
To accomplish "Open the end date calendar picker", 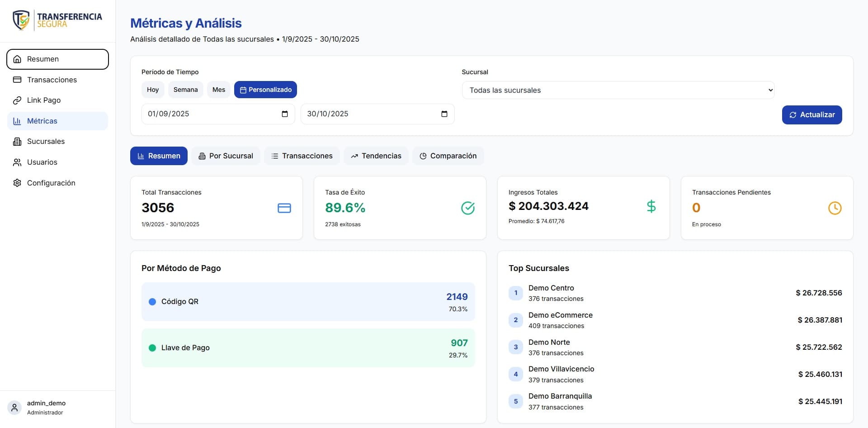I will pyautogui.click(x=444, y=114).
